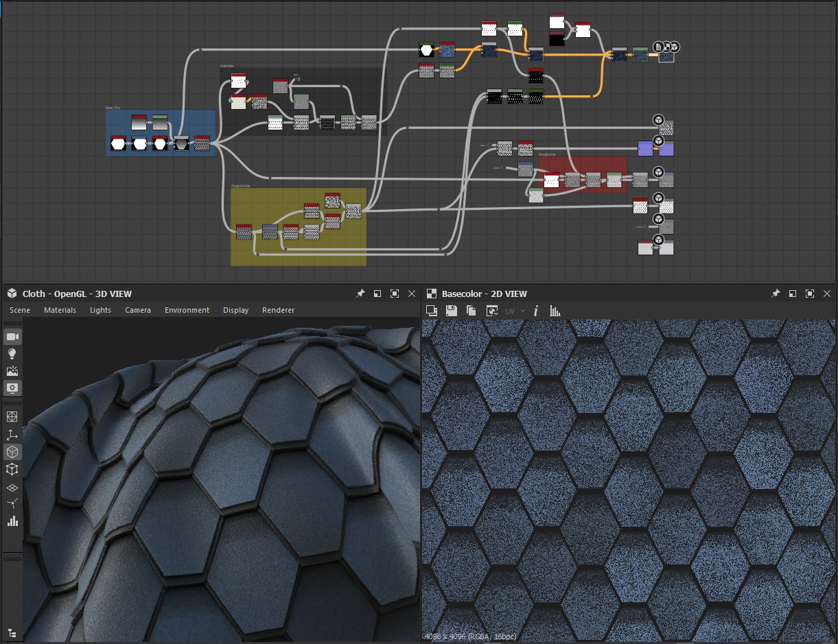Image resolution: width=838 pixels, height=644 pixels.
Task: Open the Display menu in 3D view
Action: (x=236, y=310)
